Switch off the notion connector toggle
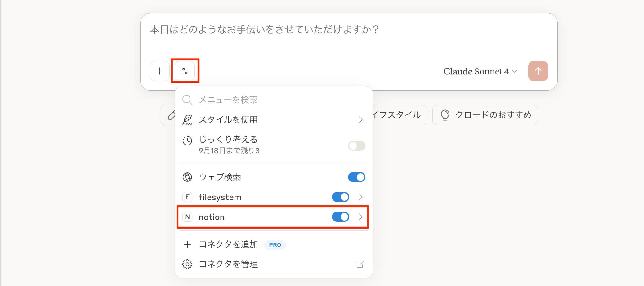This screenshot has height=286, width=644. pyautogui.click(x=340, y=217)
